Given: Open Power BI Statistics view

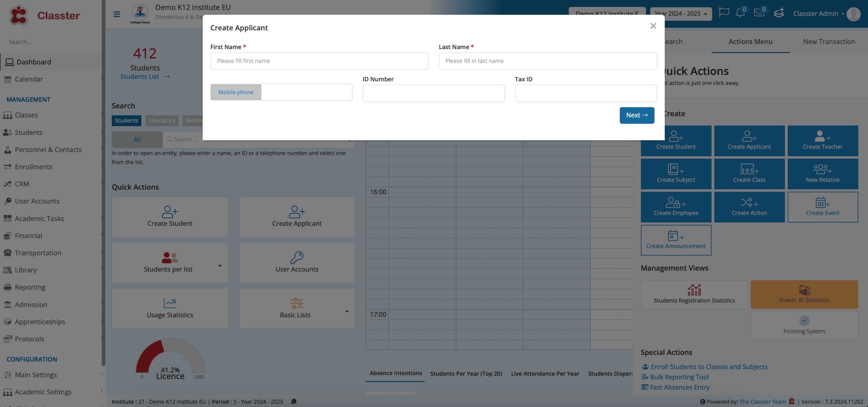Looking at the screenshot, I should (804, 294).
